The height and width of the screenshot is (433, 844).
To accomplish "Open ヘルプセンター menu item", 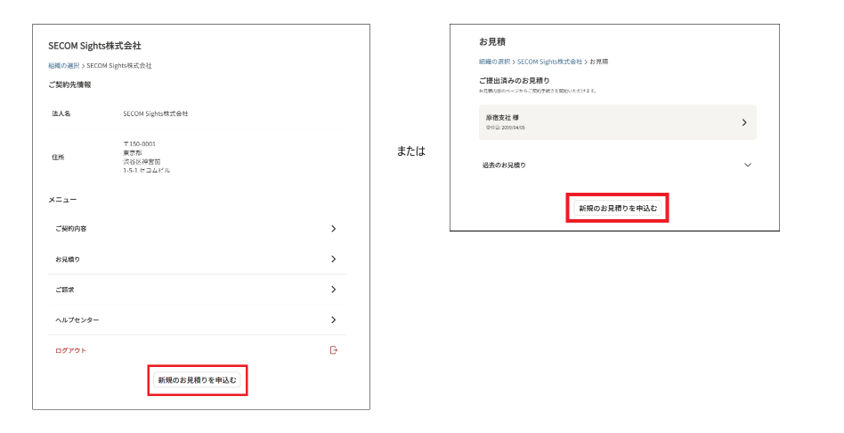I will tap(197, 320).
